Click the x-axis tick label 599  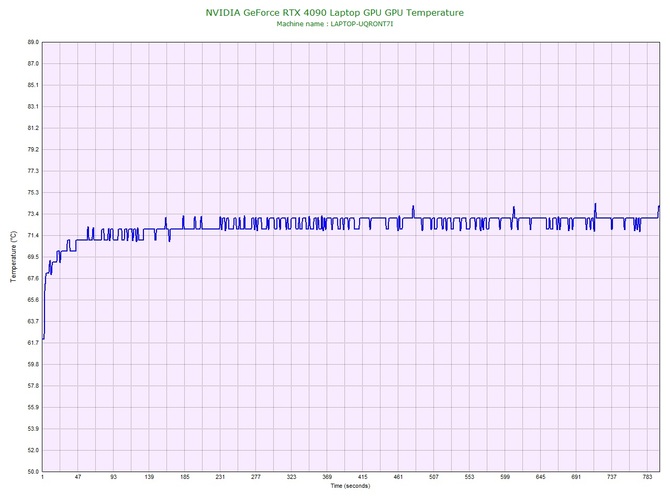pos(505,477)
